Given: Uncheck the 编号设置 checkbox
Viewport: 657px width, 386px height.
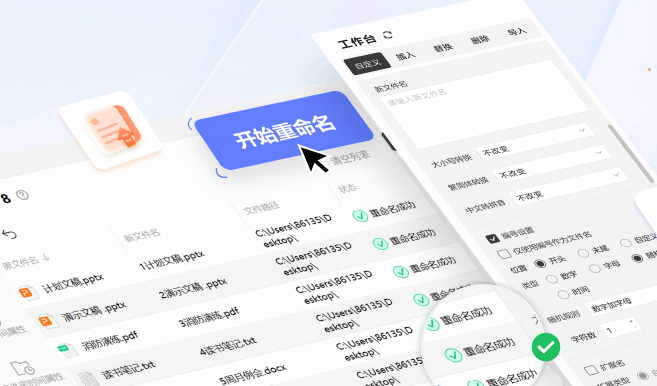Looking at the screenshot, I should [x=492, y=239].
